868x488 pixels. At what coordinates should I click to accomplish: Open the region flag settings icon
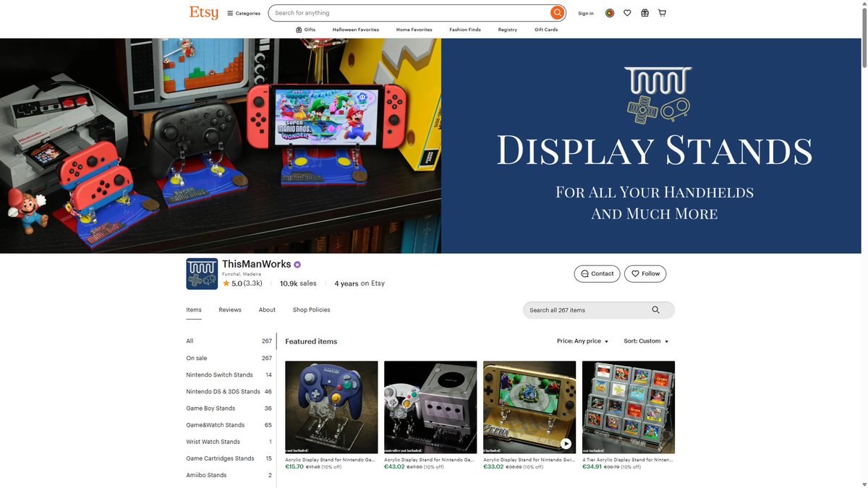(610, 13)
